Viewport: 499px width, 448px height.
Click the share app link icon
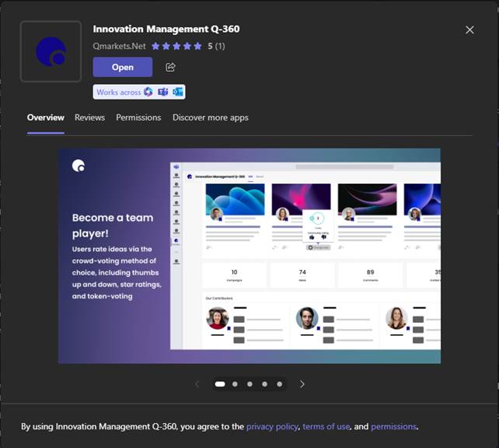click(x=170, y=67)
